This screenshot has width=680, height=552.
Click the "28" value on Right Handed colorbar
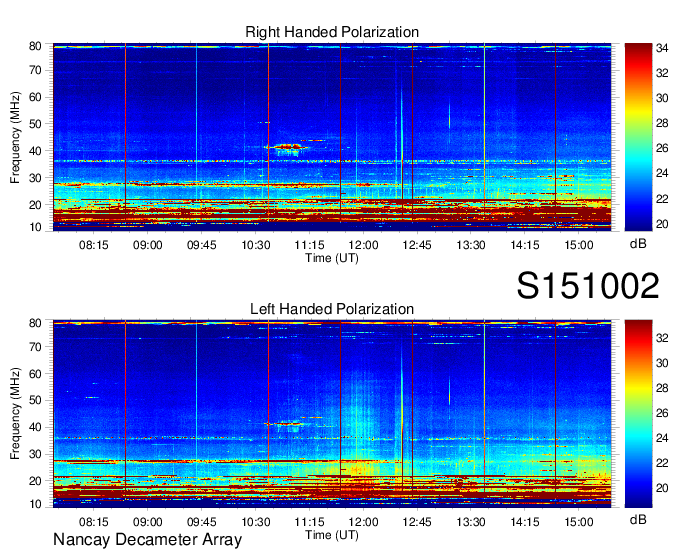(x=662, y=124)
